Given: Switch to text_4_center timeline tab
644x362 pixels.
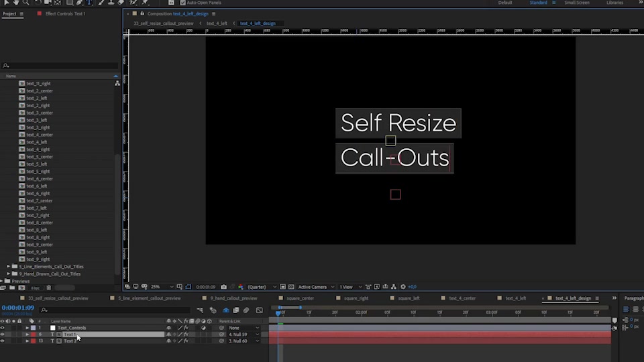Looking at the screenshot, I should coord(462,298).
